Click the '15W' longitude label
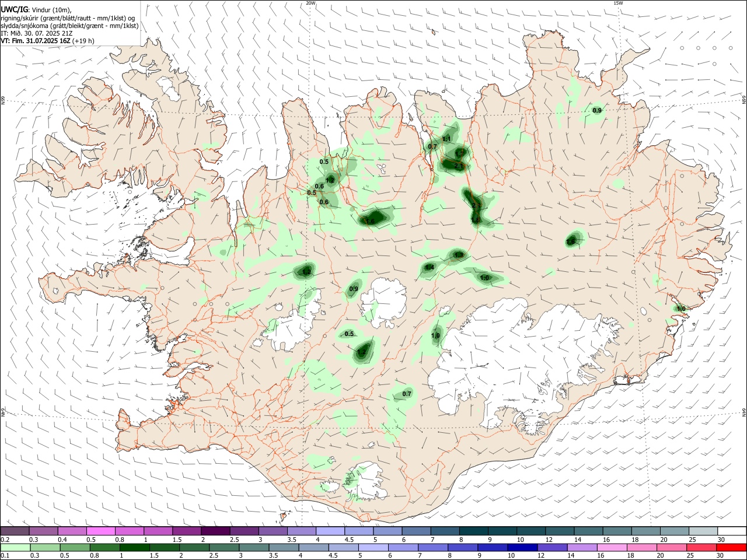The width and height of the screenshot is (747, 560). tap(618, 3)
